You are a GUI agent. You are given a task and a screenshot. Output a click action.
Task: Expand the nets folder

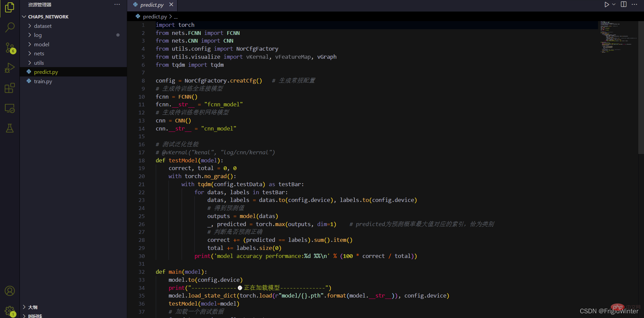pos(39,53)
